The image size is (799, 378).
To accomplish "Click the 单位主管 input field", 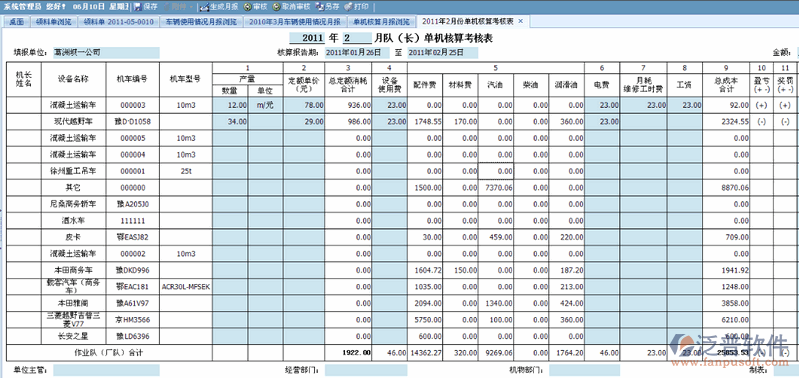I will tap(106, 370).
